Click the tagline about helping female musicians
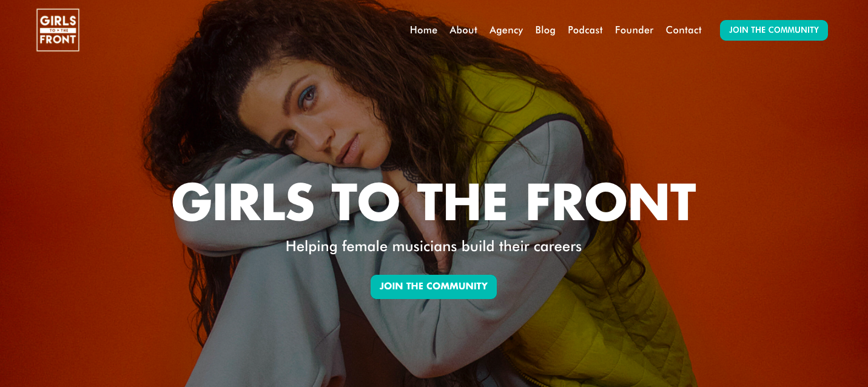The height and width of the screenshot is (387, 868). (434, 246)
